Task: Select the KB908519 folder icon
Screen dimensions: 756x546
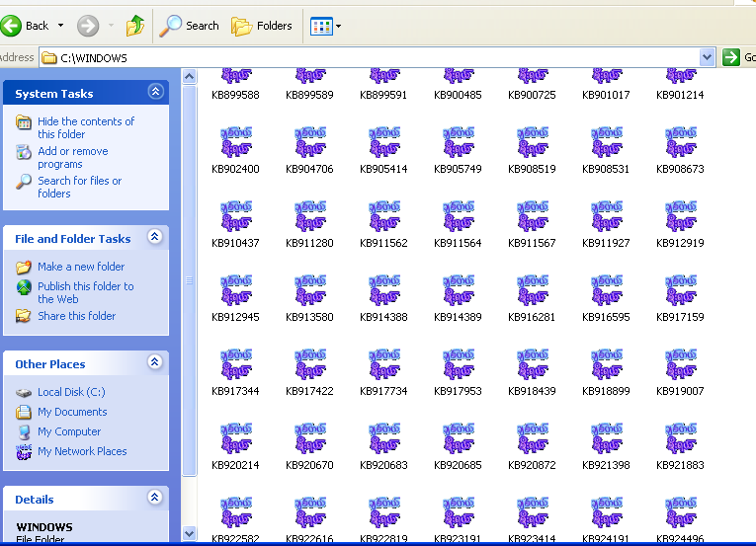Action: point(533,142)
